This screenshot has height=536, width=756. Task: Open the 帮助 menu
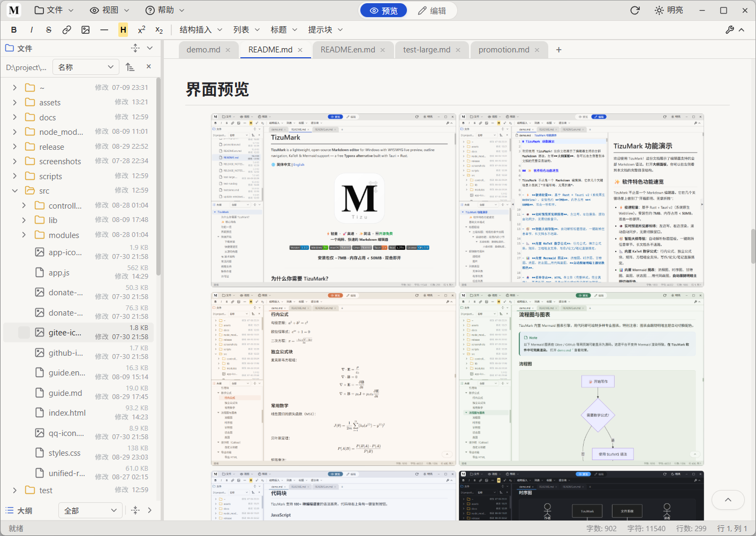165,10
